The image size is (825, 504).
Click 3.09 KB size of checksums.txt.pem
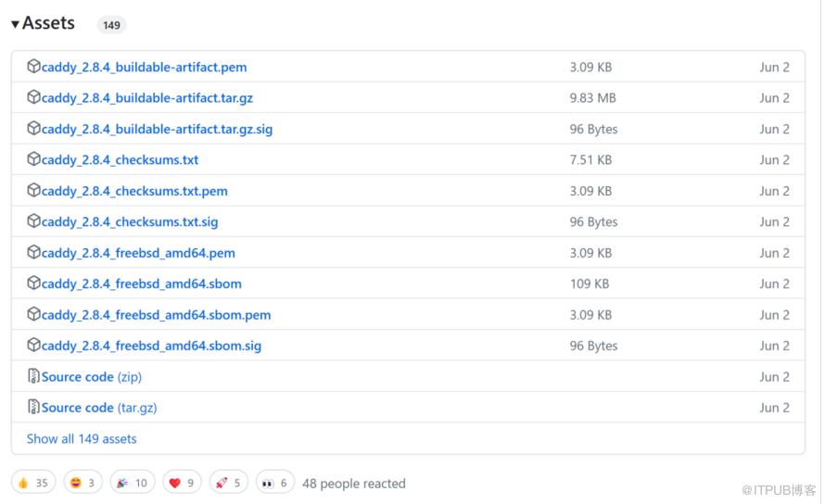pos(590,191)
